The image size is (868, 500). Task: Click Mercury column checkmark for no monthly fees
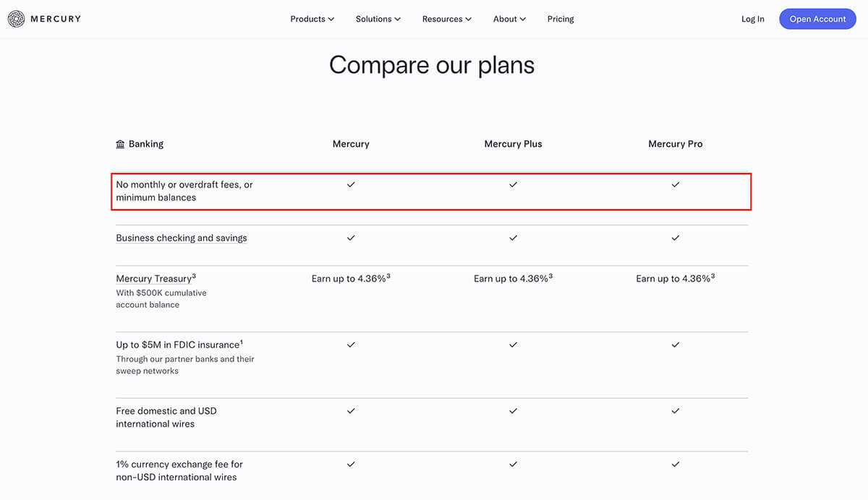pyautogui.click(x=351, y=185)
